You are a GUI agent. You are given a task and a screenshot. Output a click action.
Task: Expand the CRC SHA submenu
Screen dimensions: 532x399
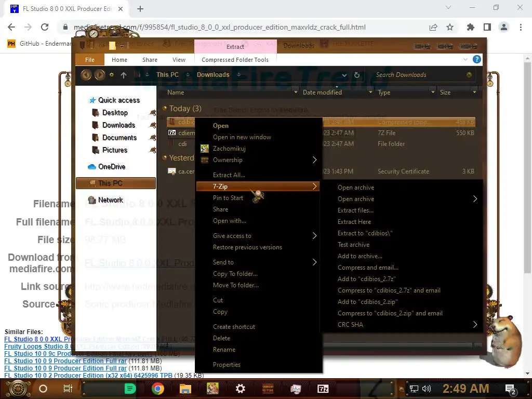coord(475,324)
